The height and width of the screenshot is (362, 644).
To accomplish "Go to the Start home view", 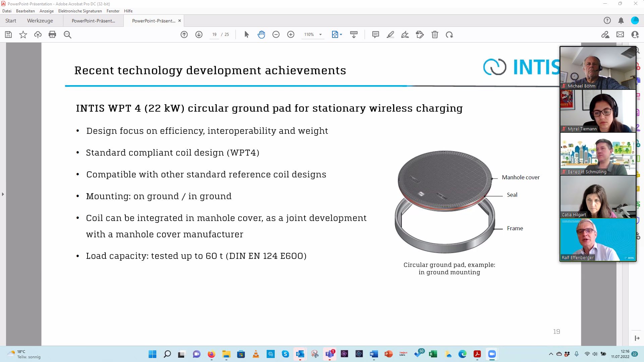I will [11, 21].
